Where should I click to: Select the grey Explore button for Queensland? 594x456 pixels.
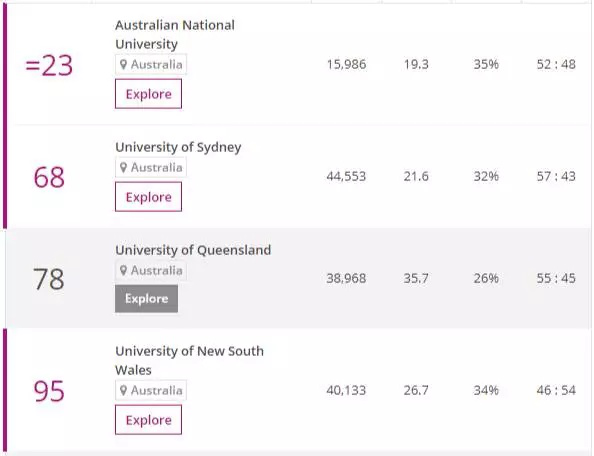point(147,299)
